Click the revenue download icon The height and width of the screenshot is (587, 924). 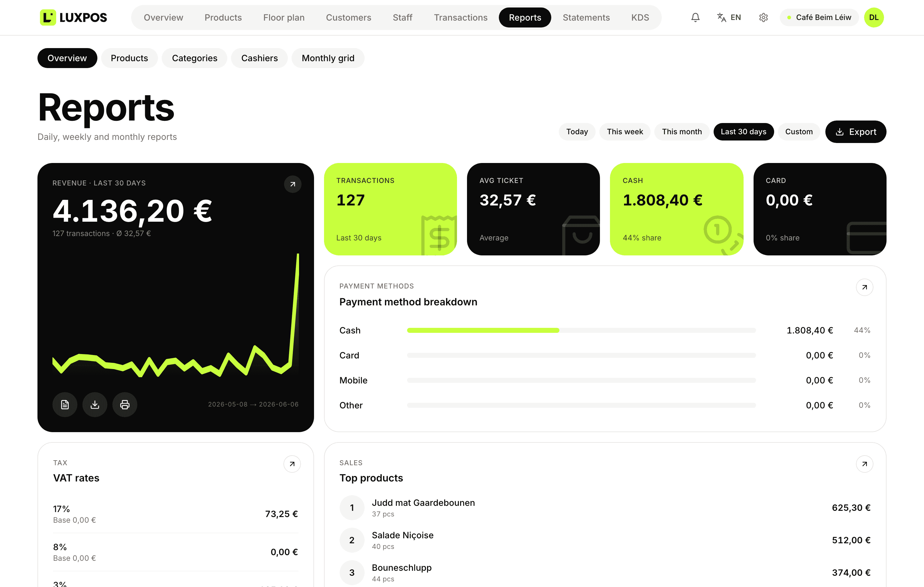[95, 404]
